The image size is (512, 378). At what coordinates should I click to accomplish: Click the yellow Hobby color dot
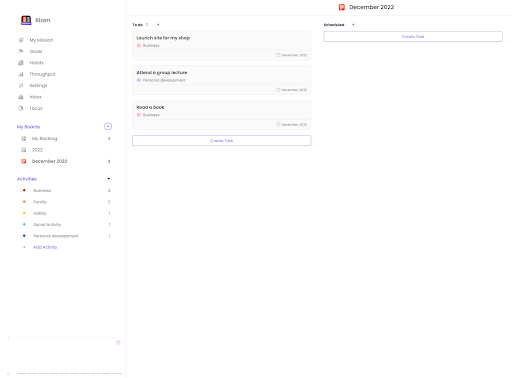24,213
